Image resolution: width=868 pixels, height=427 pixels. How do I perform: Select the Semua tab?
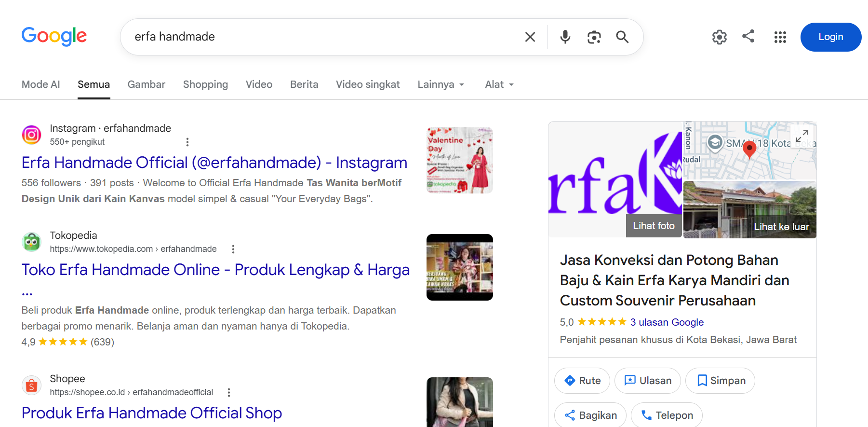[x=93, y=84]
